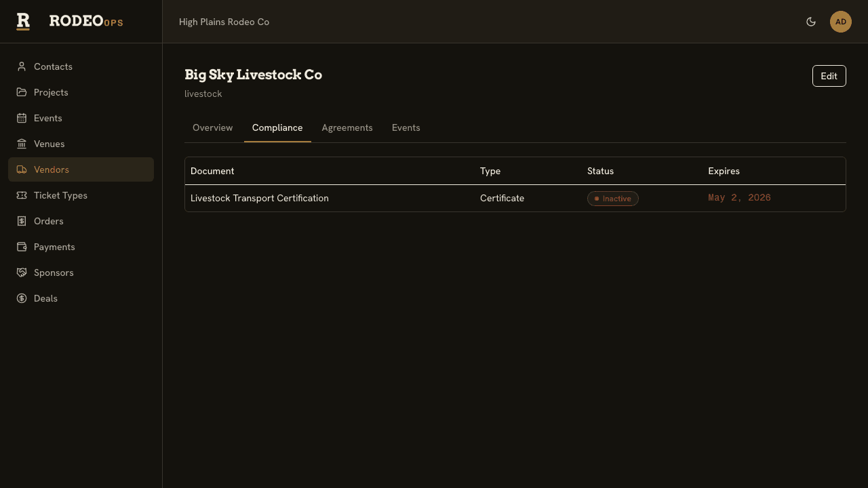The image size is (868, 488).
Task: Click the Deals dollar icon
Action: (x=22, y=298)
